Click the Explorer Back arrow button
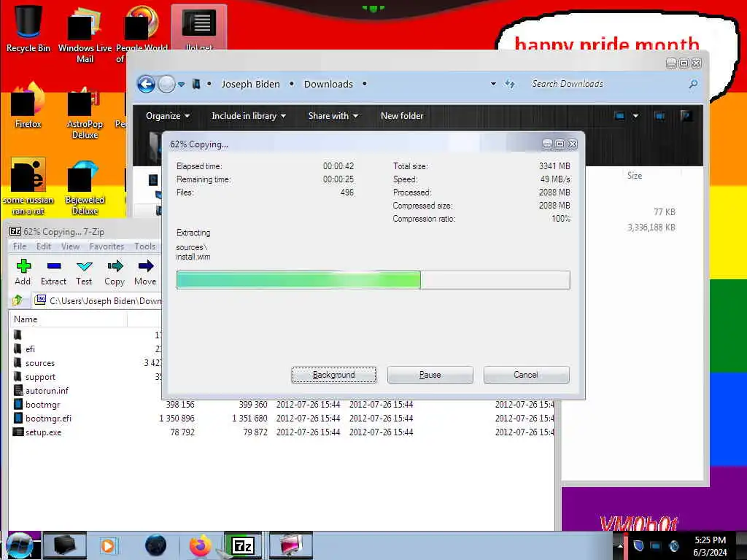The width and height of the screenshot is (747, 560). [x=146, y=85]
